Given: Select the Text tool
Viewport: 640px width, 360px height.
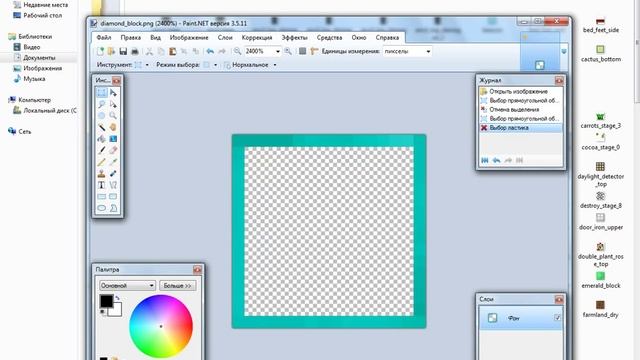Looking at the screenshot, I should click(x=102, y=185).
